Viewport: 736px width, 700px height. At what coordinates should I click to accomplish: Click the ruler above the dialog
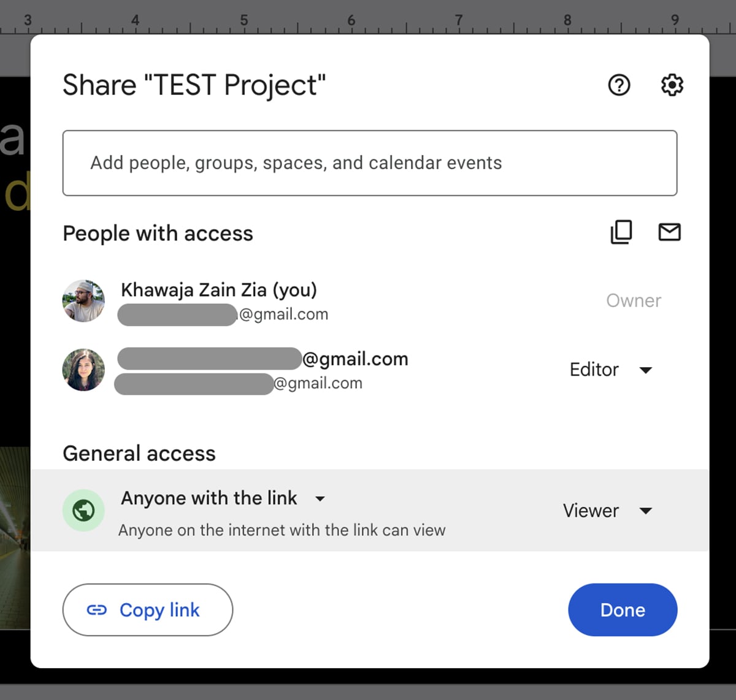click(368, 18)
